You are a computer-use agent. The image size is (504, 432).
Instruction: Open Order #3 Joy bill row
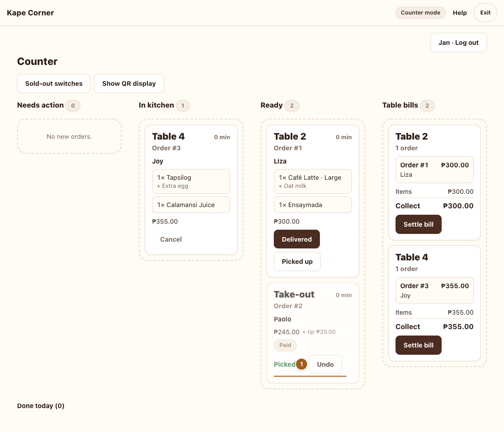[434, 290]
